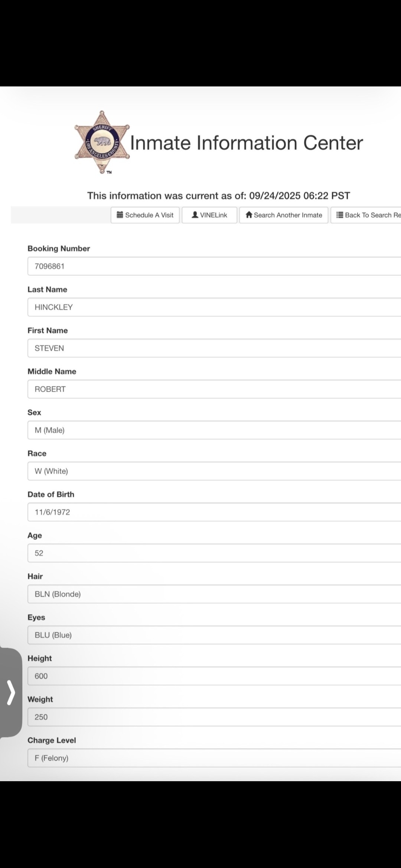Click the LA County Sheriff star badge logo

(x=102, y=142)
